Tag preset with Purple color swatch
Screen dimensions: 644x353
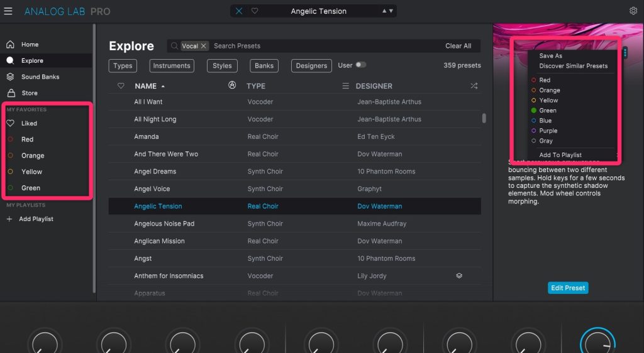coord(548,131)
